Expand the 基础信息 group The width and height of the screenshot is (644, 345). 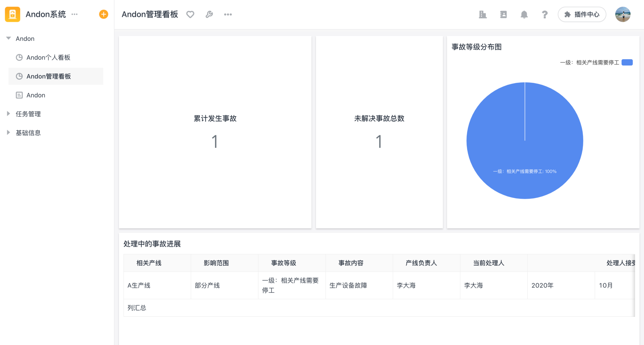coord(9,132)
